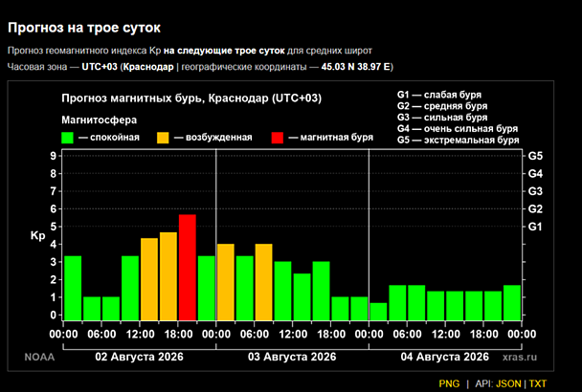Screen dimensions: 582x392
Task: Click the first orange bar on 03 August
Action: click(x=226, y=282)
